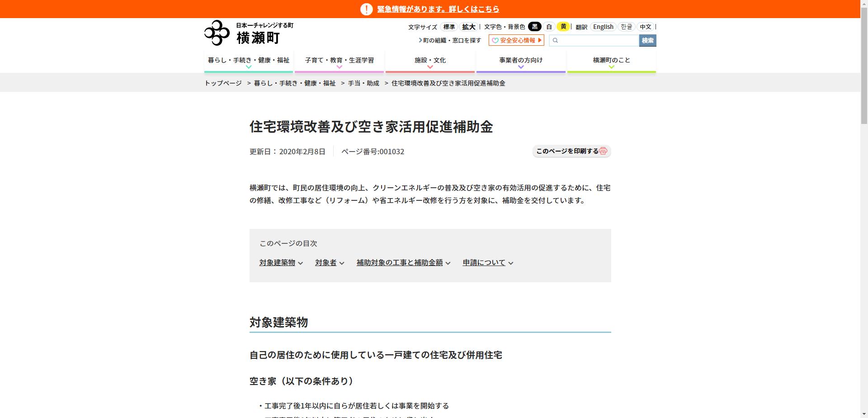Jump to 対象者 section in contents

coord(330,262)
